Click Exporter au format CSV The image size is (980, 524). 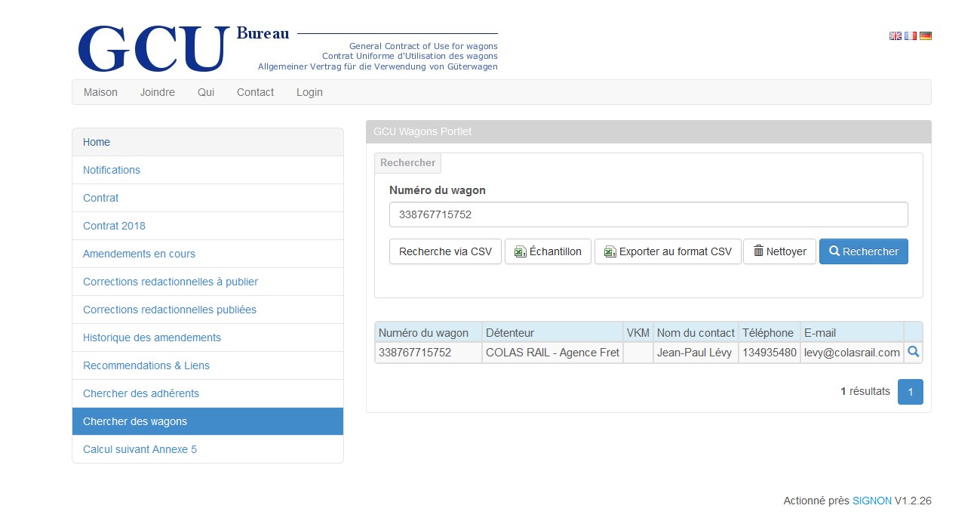pos(668,251)
